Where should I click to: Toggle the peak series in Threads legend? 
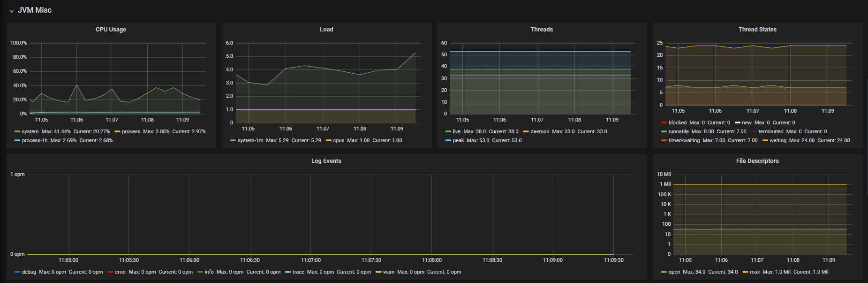point(458,140)
